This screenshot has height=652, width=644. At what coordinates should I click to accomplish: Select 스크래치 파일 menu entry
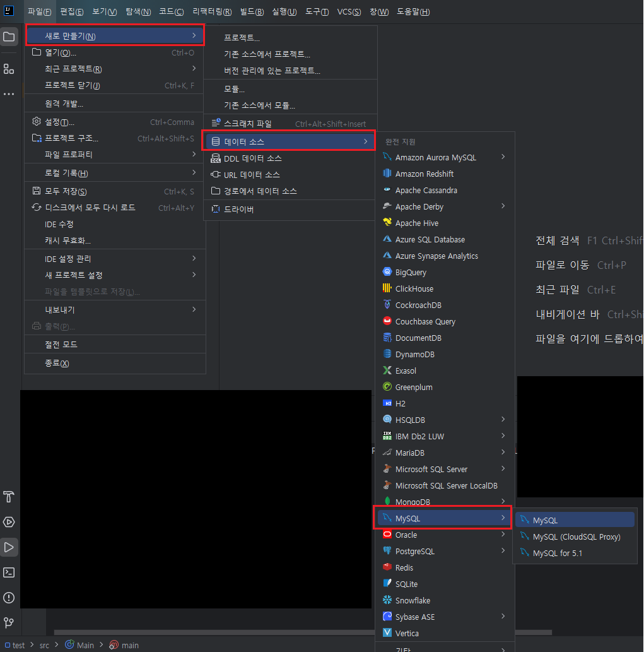pos(290,124)
